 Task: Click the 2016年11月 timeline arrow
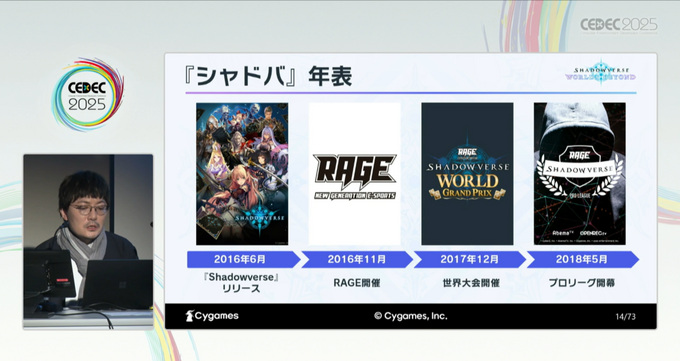tap(357, 259)
